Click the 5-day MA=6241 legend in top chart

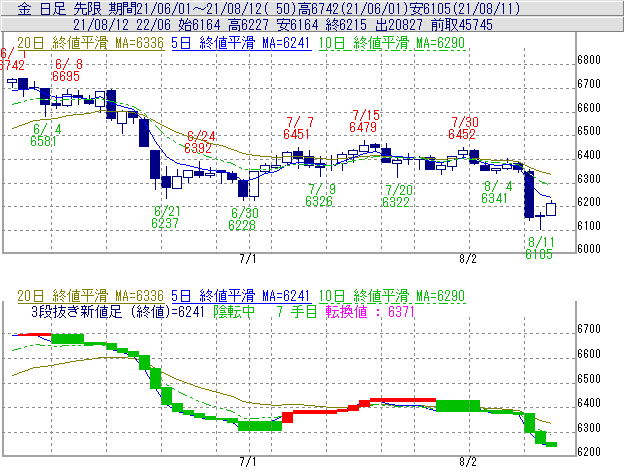[239, 43]
